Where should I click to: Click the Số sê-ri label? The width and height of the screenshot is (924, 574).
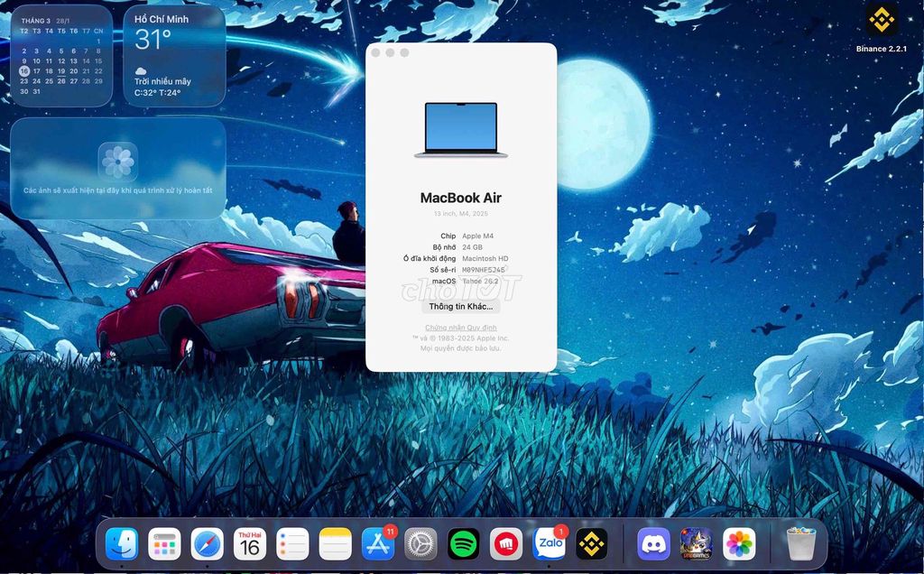[442, 270]
